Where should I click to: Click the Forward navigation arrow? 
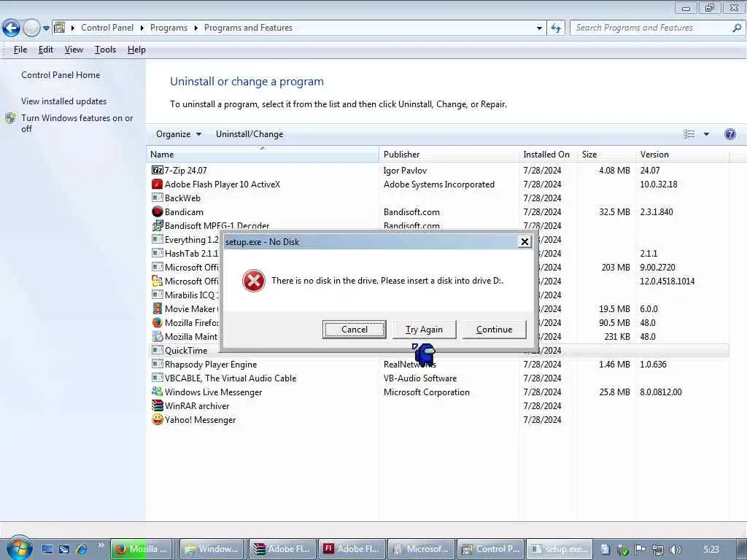pos(31,28)
